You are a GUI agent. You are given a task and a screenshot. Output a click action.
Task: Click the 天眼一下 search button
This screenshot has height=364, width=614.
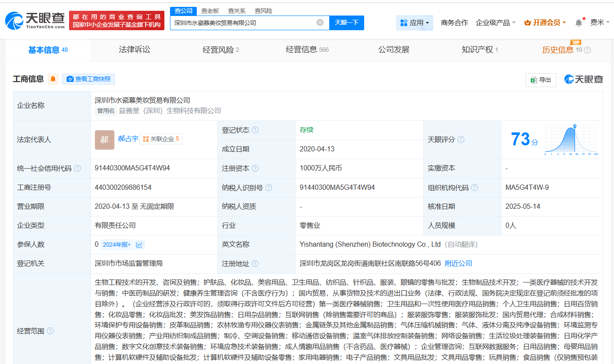(x=346, y=23)
